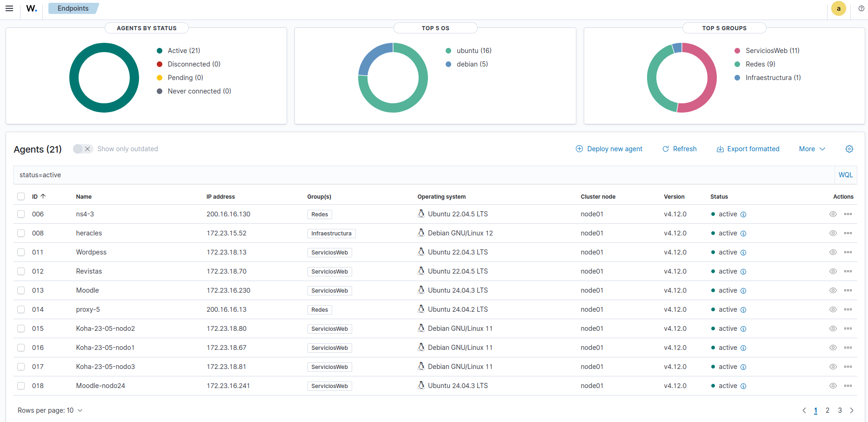Click the Redes (9) legend entry
This screenshot has width=868, height=422.
[755, 64]
